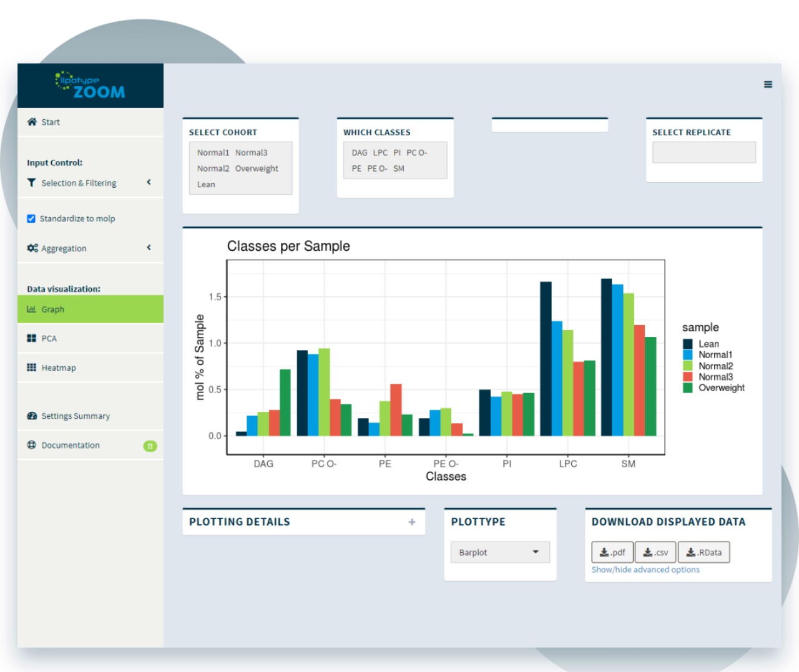799x672 pixels.
Task: Select SM class tag
Action: point(399,168)
